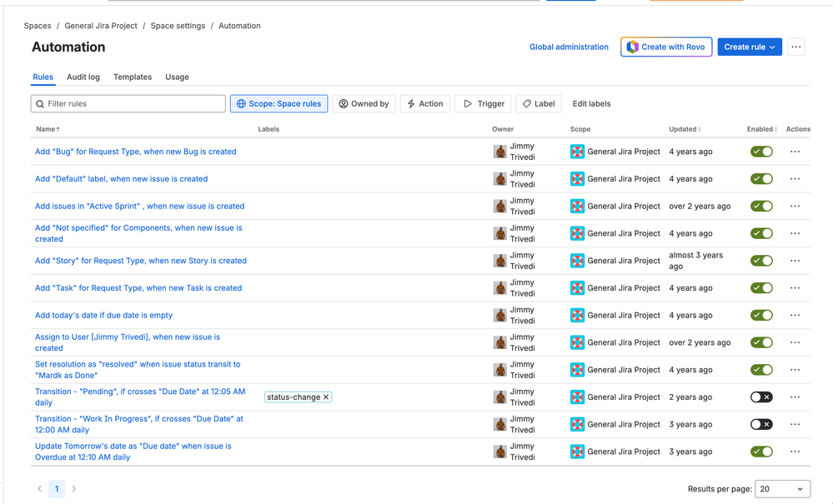833x504 pixels.
Task: Sort rules by Enabled column header
Action: (x=762, y=129)
